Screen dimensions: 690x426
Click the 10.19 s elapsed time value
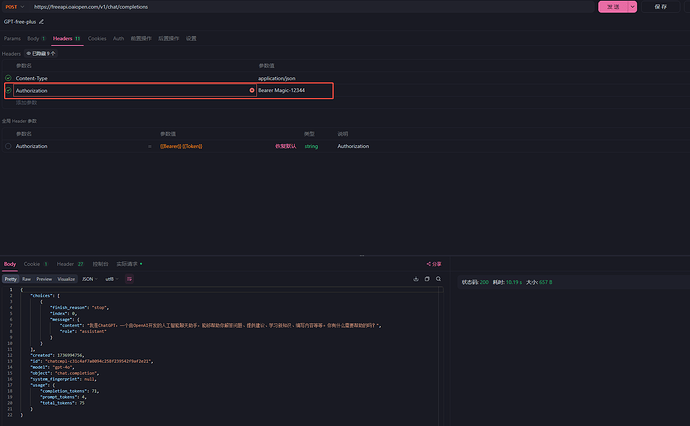(514, 282)
